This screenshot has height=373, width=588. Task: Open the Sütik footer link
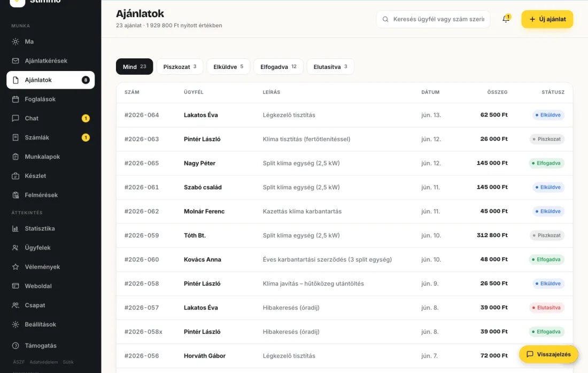(68, 362)
